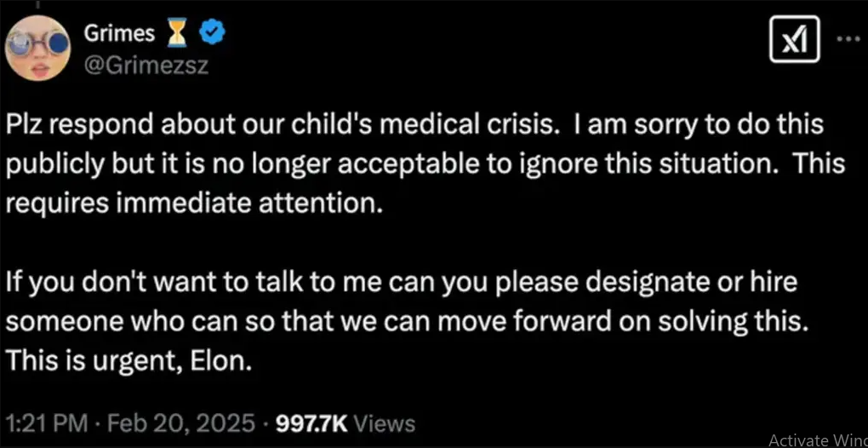Image resolution: width=868 pixels, height=448 pixels.
Task: Open the Grimes display name link
Action: pyautogui.click(x=119, y=34)
